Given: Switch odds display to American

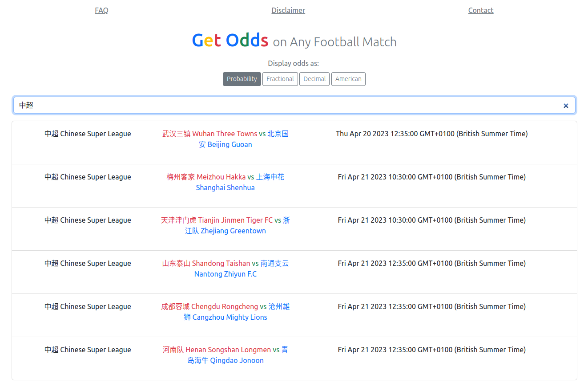Looking at the screenshot, I should pos(348,79).
